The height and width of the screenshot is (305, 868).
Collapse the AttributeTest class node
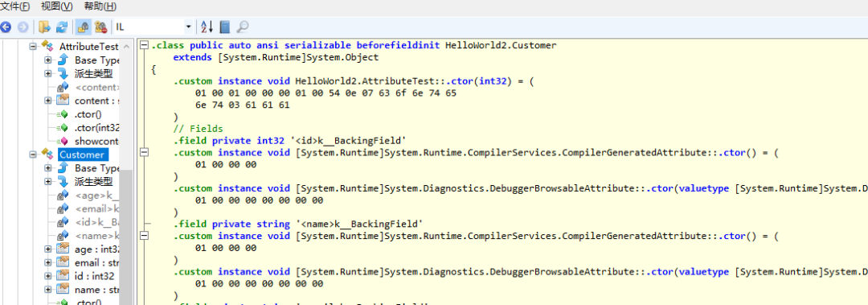pos(33,46)
